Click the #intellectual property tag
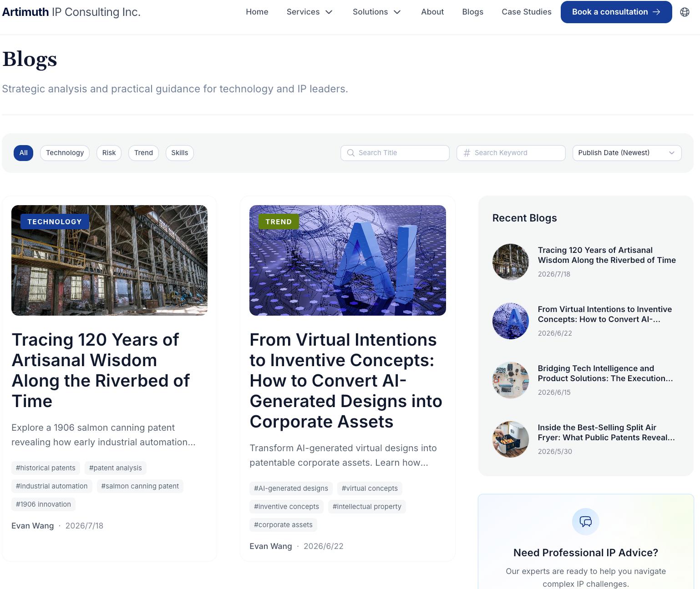This screenshot has width=700, height=589. (367, 507)
